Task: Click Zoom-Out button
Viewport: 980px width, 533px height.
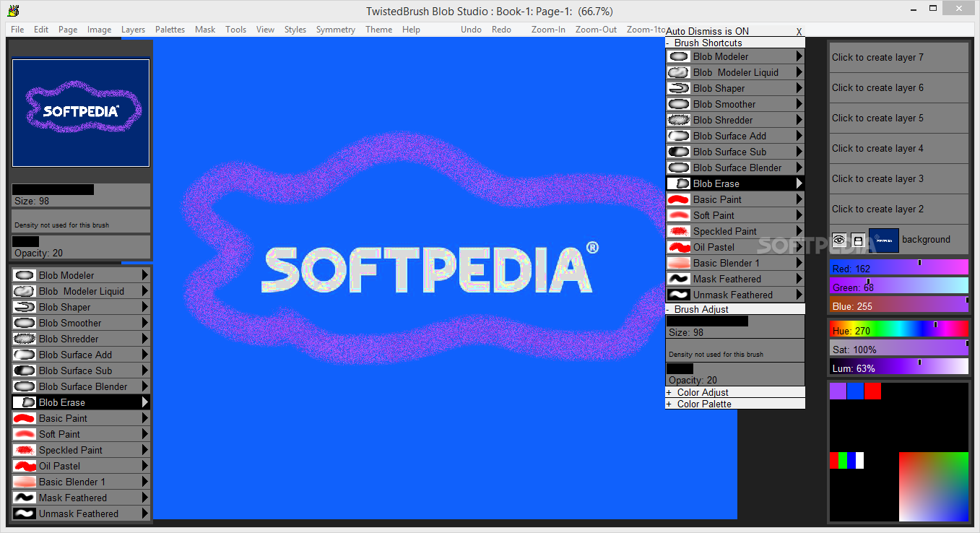Action: pos(596,30)
